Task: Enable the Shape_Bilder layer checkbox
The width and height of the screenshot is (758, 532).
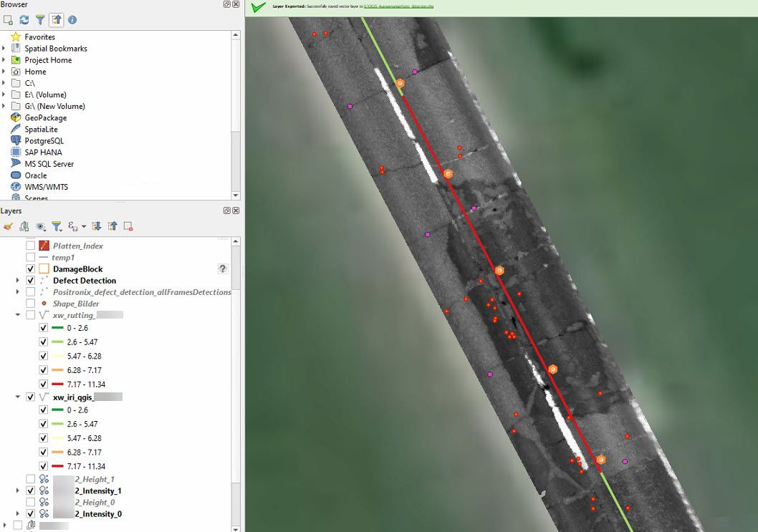Action: coord(31,304)
